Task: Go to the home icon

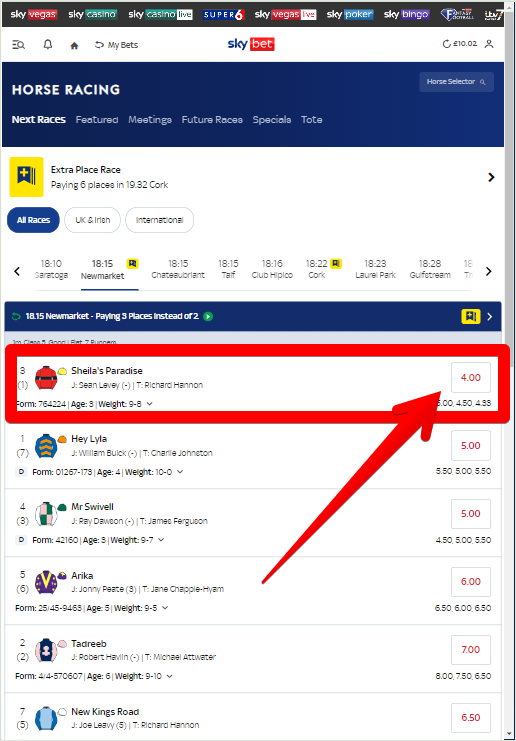Action: point(74,45)
